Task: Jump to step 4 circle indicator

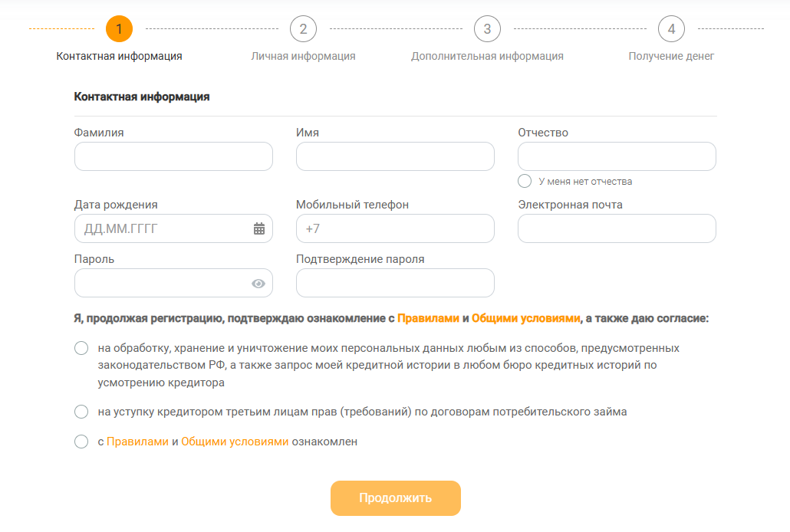Action: coord(671,29)
